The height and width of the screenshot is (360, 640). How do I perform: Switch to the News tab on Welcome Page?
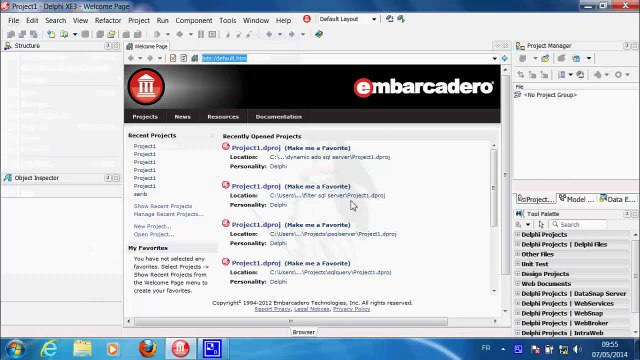(x=182, y=117)
